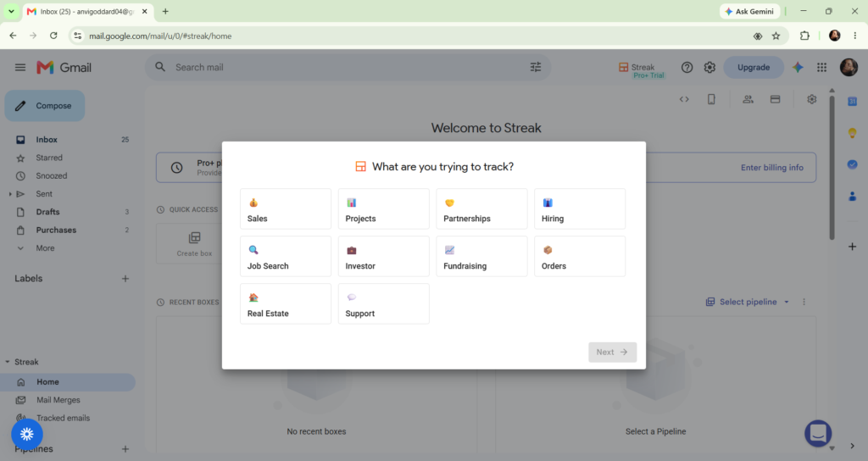
Task: Open Streak billing card icon
Action: pyautogui.click(x=775, y=100)
